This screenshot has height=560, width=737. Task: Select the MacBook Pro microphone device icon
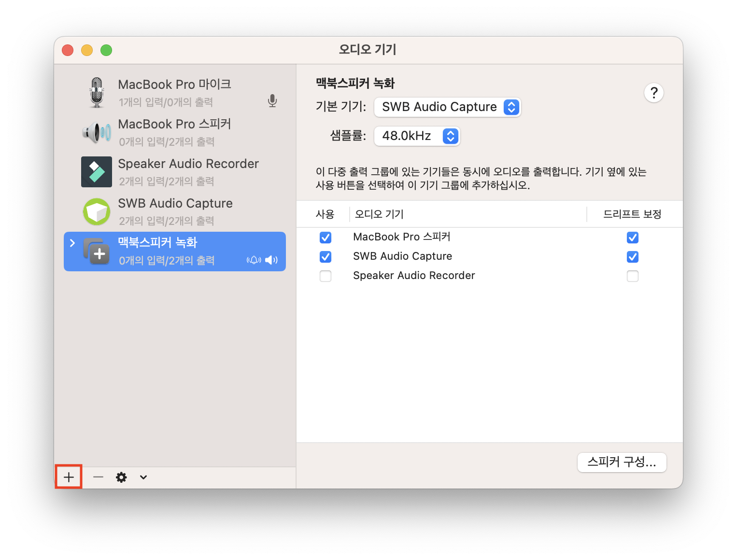click(x=97, y=93)
